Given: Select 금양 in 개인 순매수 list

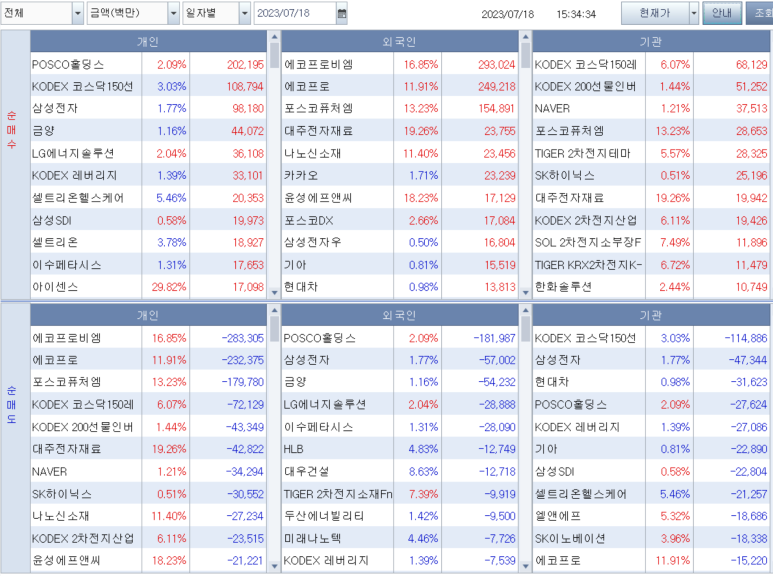Looking at the screenshot, I should [43, 131].
